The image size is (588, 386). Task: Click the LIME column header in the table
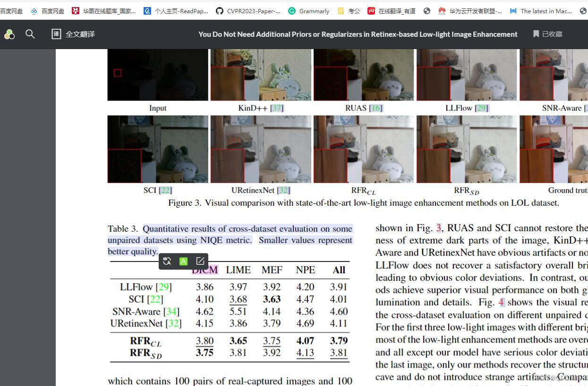(238, 270)
